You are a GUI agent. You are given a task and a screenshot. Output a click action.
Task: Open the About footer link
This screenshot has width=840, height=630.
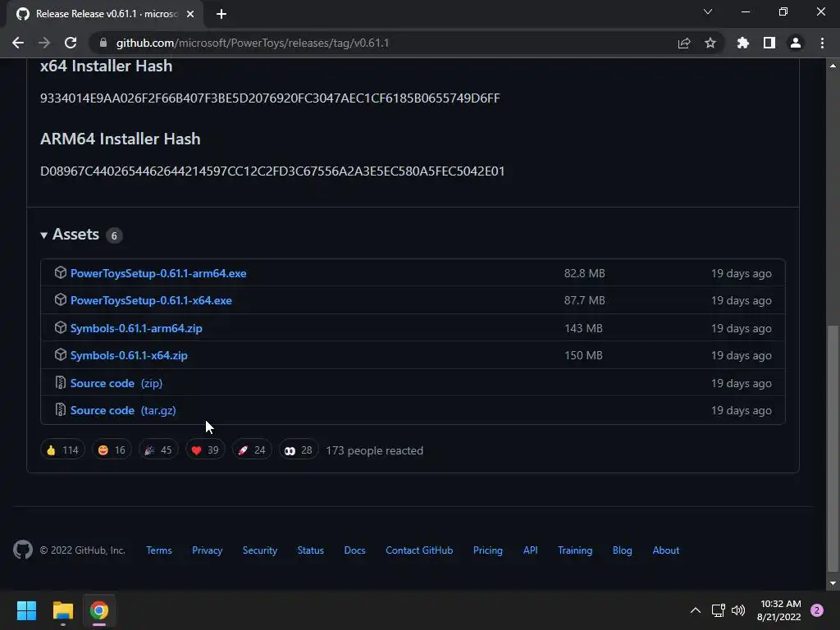point(666,550)
